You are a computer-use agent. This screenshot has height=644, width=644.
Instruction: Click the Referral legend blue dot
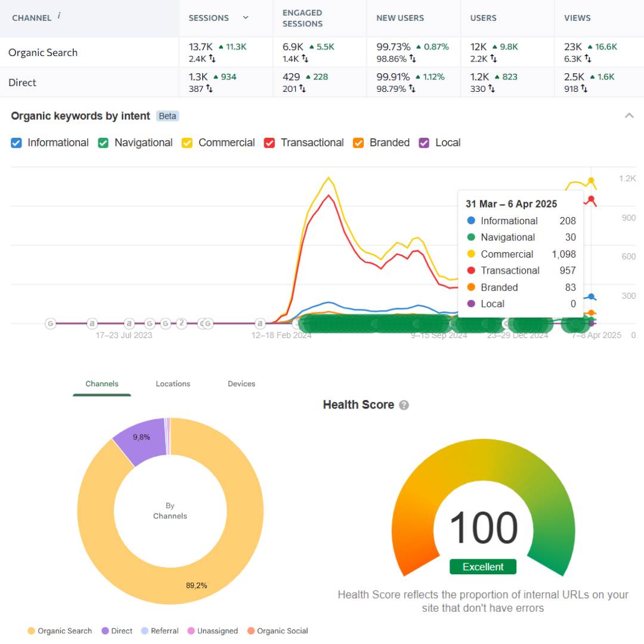pos(144,631)
